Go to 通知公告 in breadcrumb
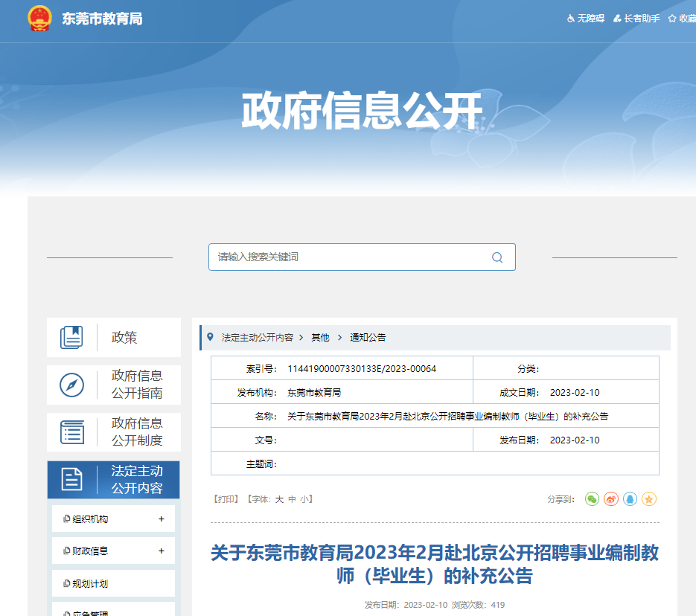The image size is (696, 616). point(368,337)
